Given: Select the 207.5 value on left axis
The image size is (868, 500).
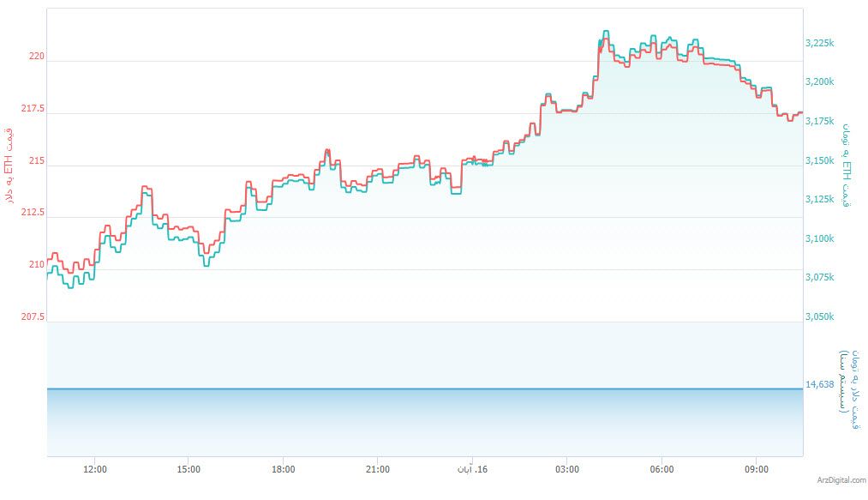Looking at the screenshot, I should 32,317.
